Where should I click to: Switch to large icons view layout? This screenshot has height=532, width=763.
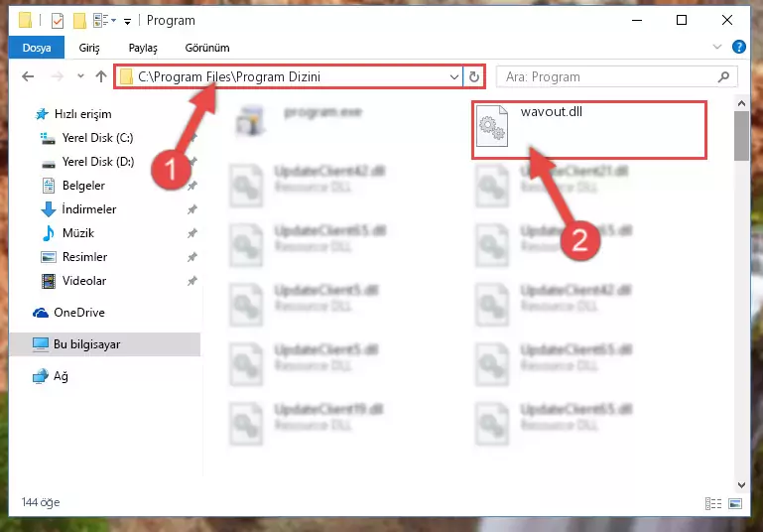pyautogui.click(x=735, y=503)
